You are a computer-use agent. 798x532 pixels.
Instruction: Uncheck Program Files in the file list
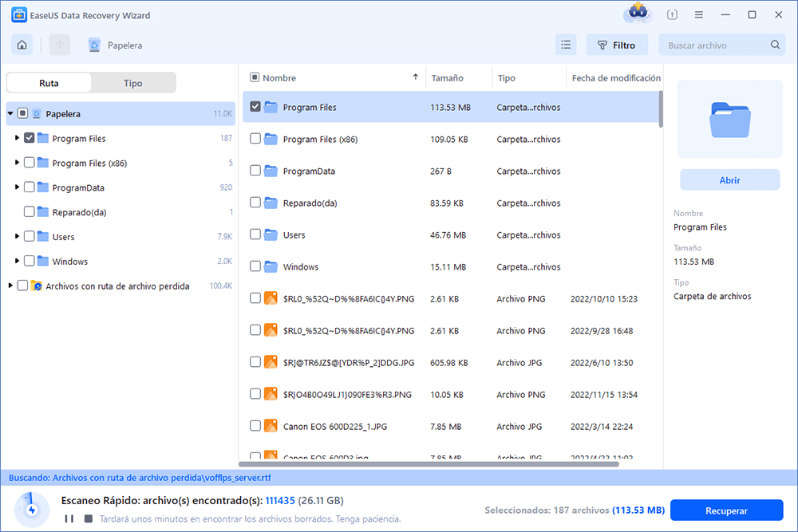click(255, 106)
